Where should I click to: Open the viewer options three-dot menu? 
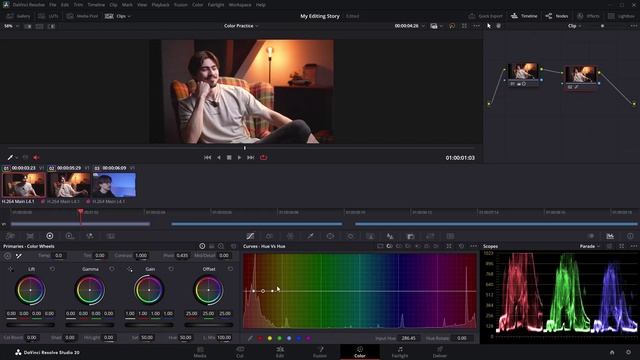click(476, 26)
